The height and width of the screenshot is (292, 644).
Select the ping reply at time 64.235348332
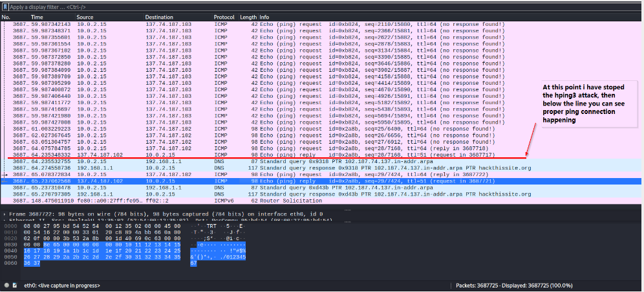(x=321, y=155)
